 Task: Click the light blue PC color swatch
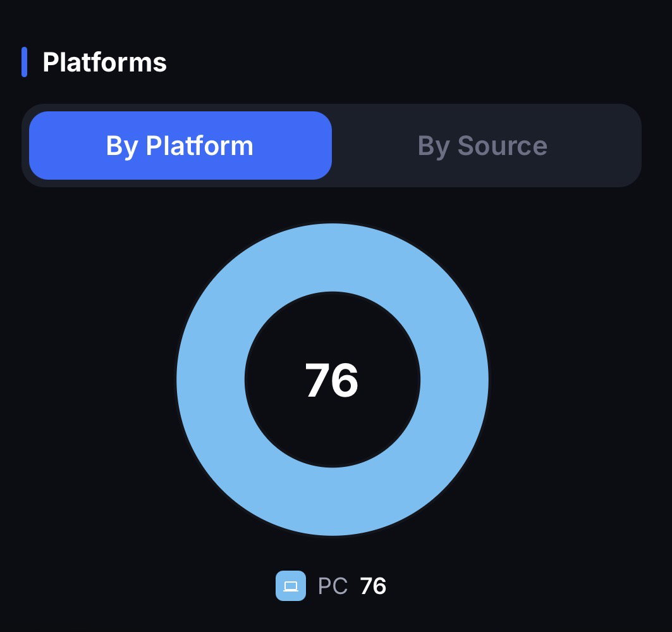pos(291,586)
